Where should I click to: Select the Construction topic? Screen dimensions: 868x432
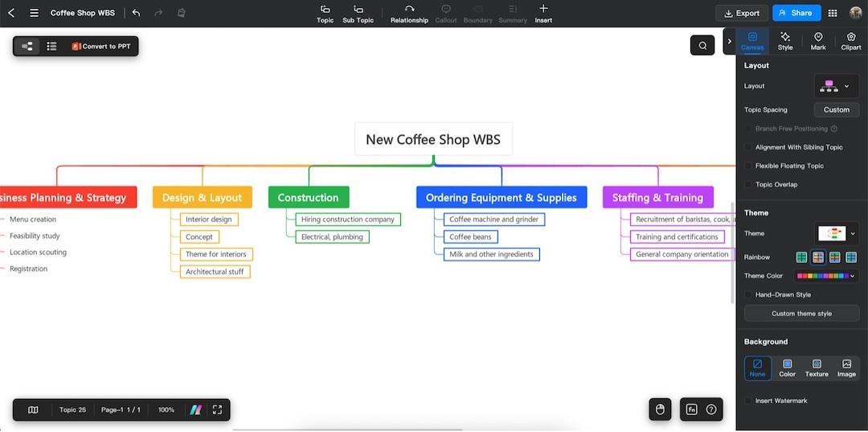tap(309, 197)
